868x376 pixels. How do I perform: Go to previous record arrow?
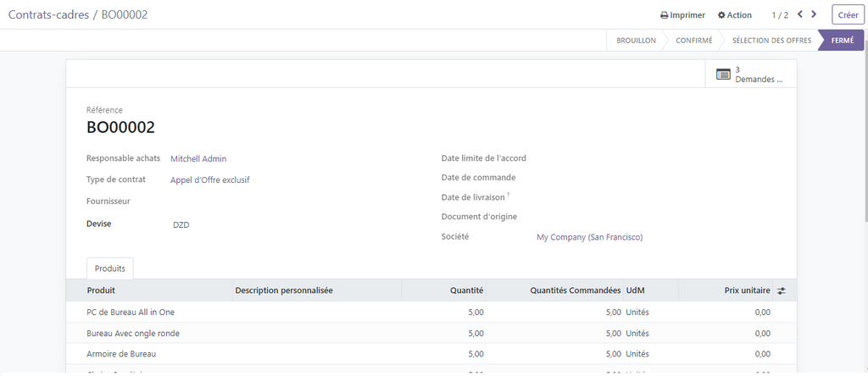(x=799, y=14)
